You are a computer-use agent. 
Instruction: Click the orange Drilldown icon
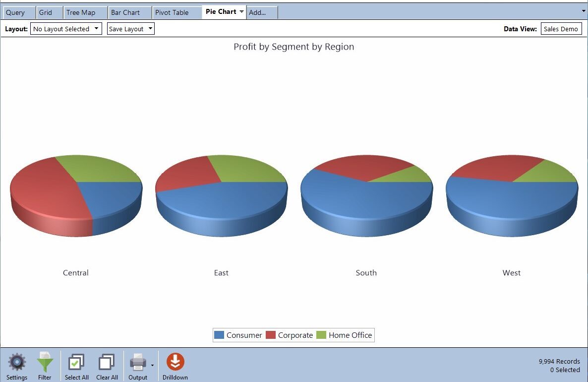(x=175, y=362)
